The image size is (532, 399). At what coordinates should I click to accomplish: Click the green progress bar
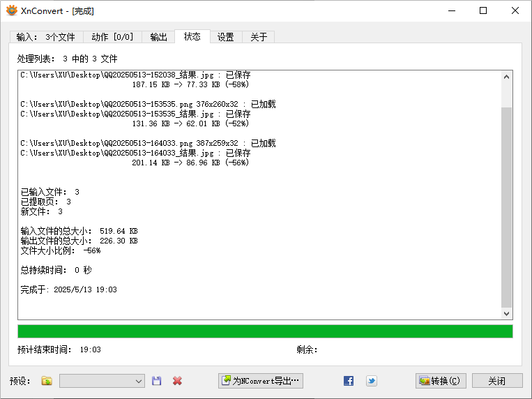(x=265, y=331)
